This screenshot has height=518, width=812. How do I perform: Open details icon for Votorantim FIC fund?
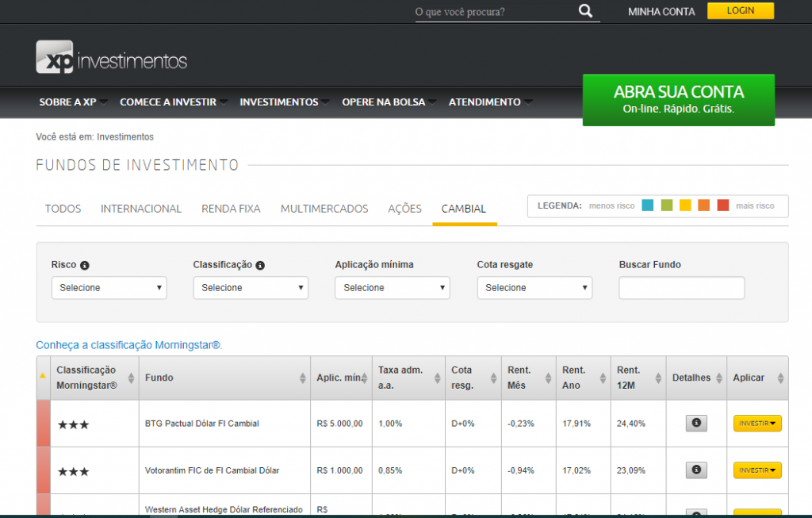[696, 470]
